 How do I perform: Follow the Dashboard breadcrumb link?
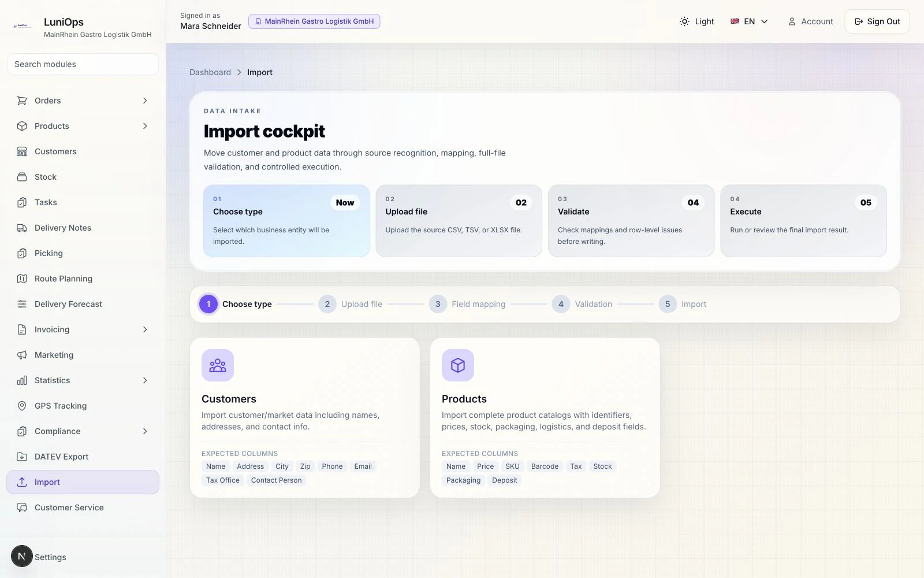click(210, 72)
